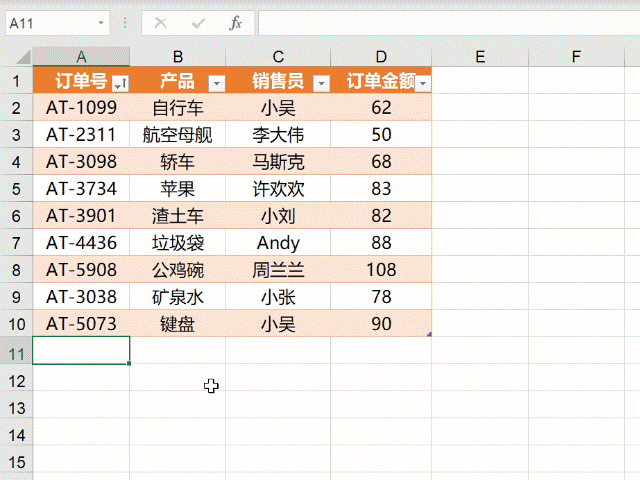Click the Insert Function fx icon

click(236, 23)
